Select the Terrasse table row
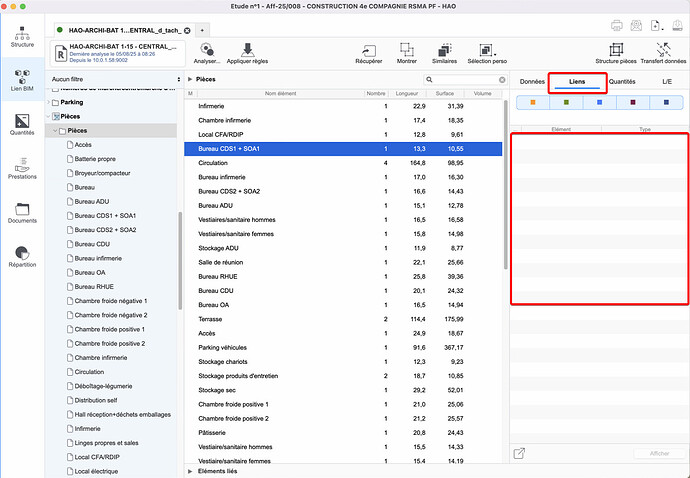Image resolution: width=690 pixels, height=478 pixels. (343, 319)
